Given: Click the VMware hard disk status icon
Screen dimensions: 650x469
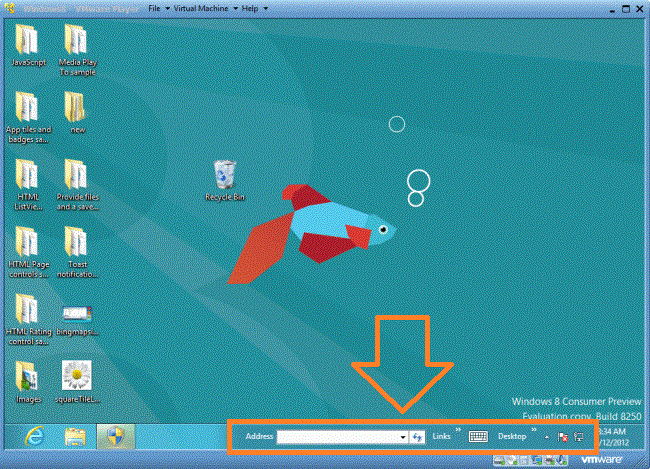Looking at the screenshot, I should click(x=499, y=460).
